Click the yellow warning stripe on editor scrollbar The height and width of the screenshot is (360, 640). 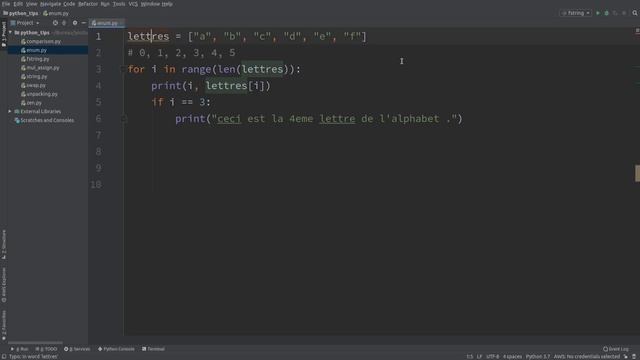[x=637, y=173]
